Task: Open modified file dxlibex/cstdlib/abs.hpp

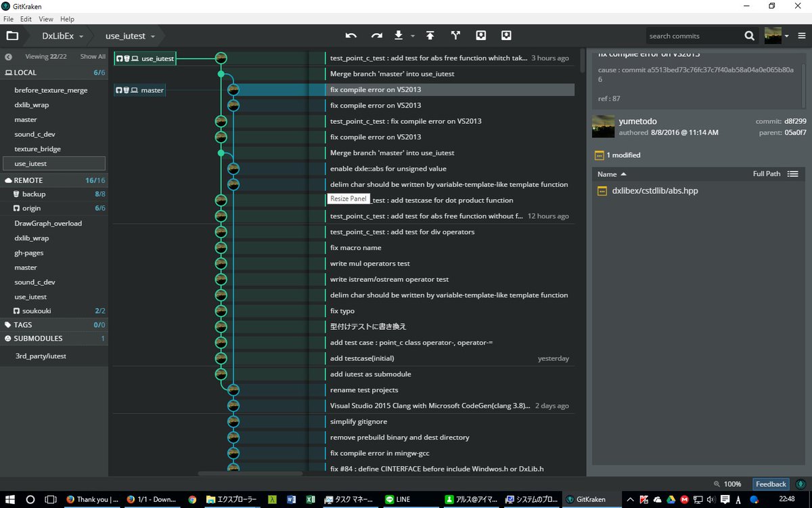Action: (x=654, y=191)
